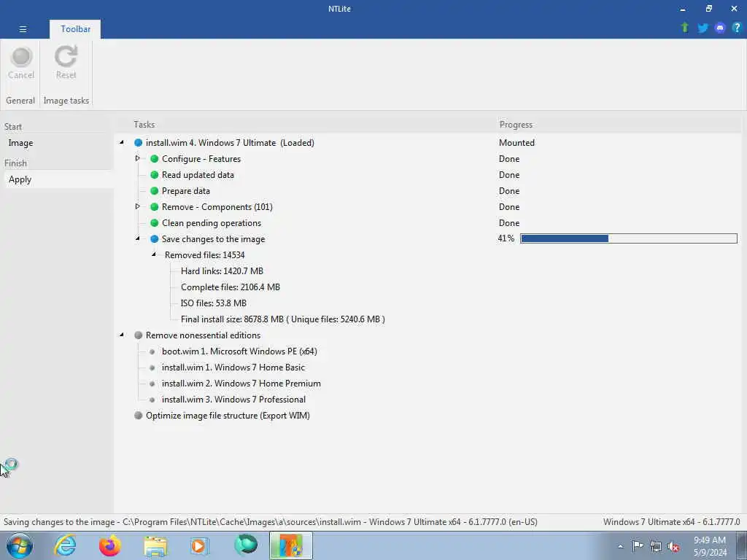Launch Internet Explorer from the taskbar
Image resolution: width=747 pixels, height=560 pixels.
65,545
